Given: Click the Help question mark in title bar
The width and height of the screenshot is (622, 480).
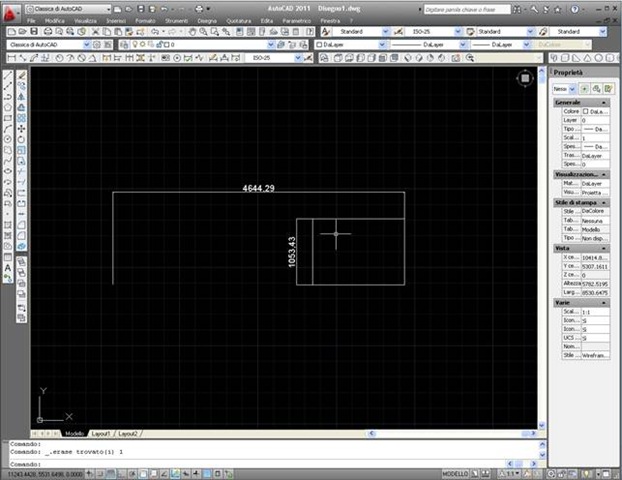Looking at the screenshot, I should pos(574,9).
